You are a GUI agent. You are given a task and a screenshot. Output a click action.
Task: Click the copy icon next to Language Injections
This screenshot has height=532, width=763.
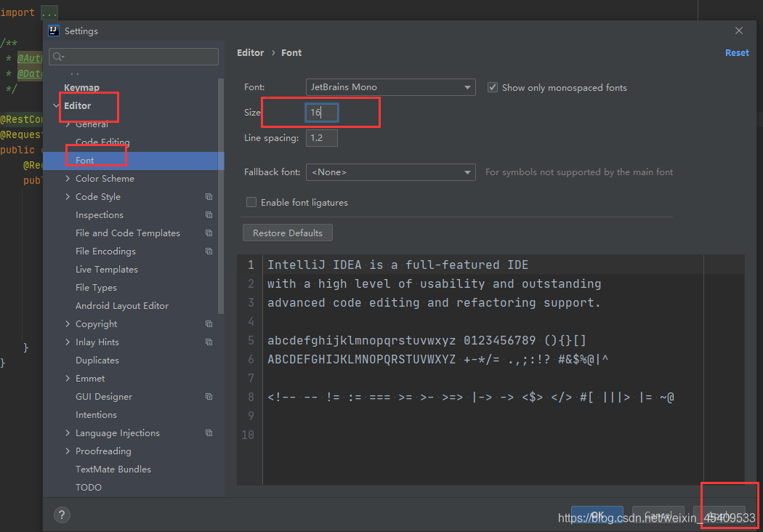[209, 432]
